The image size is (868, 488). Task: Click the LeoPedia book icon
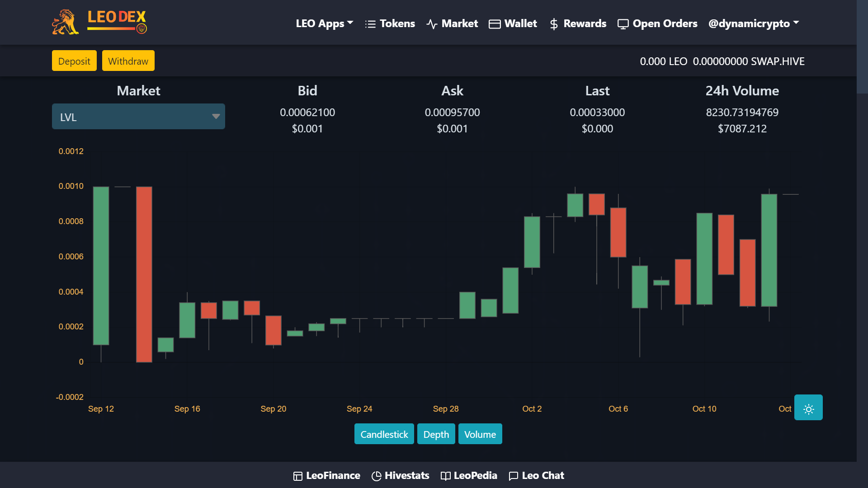point(445,476)
